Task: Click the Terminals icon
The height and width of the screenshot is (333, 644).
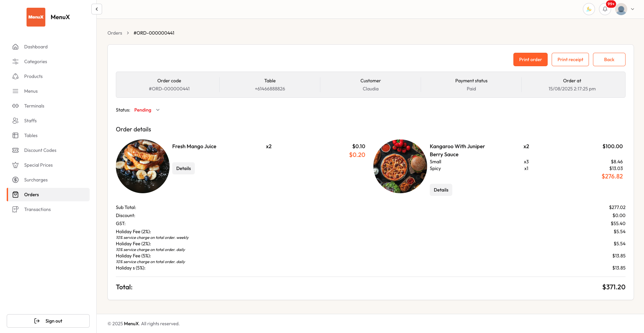Action: (x=15, y=106)
